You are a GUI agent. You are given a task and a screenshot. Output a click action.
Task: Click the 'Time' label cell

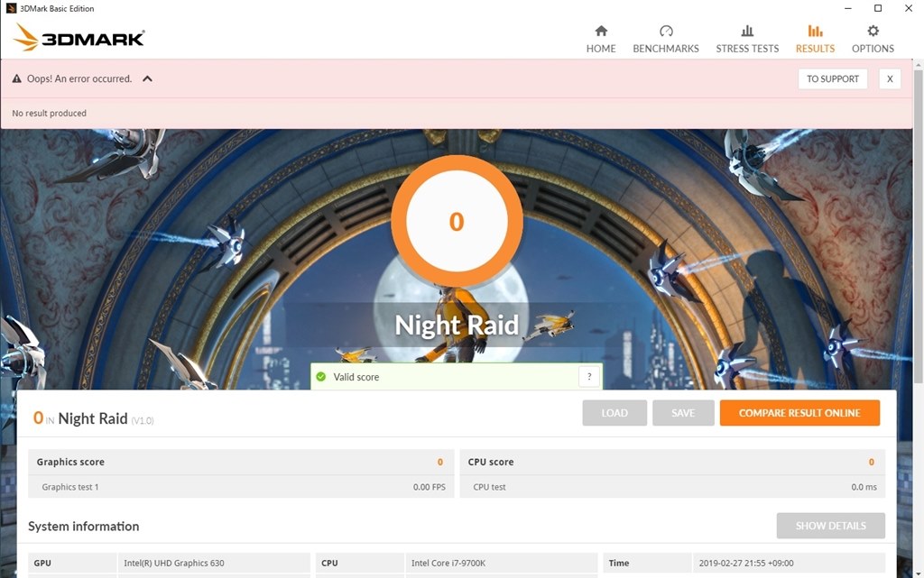coord(646,563)
